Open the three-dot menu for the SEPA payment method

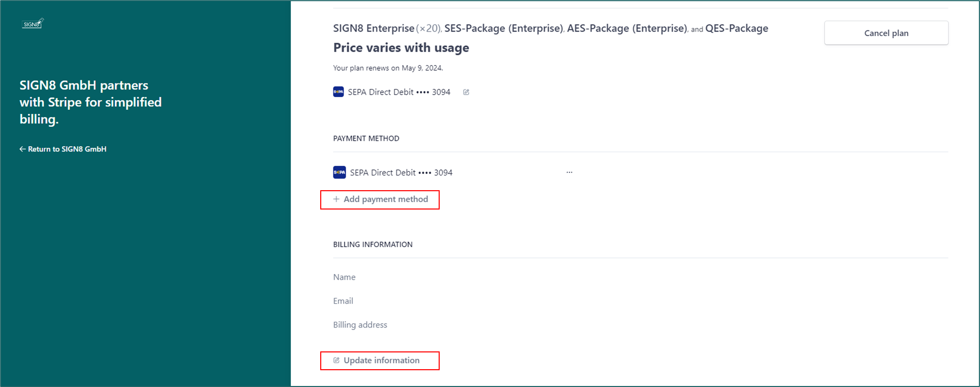[x=569, y=172]
